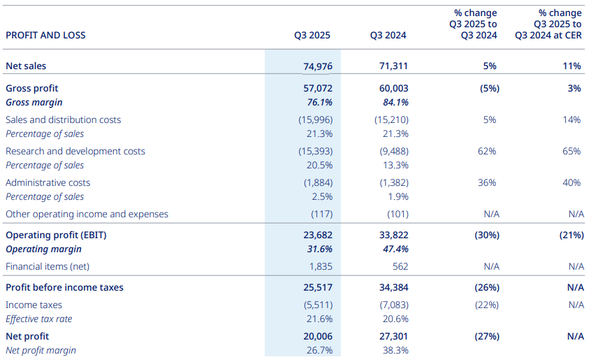Select Sales and distribution costs label

coord(64,120)
